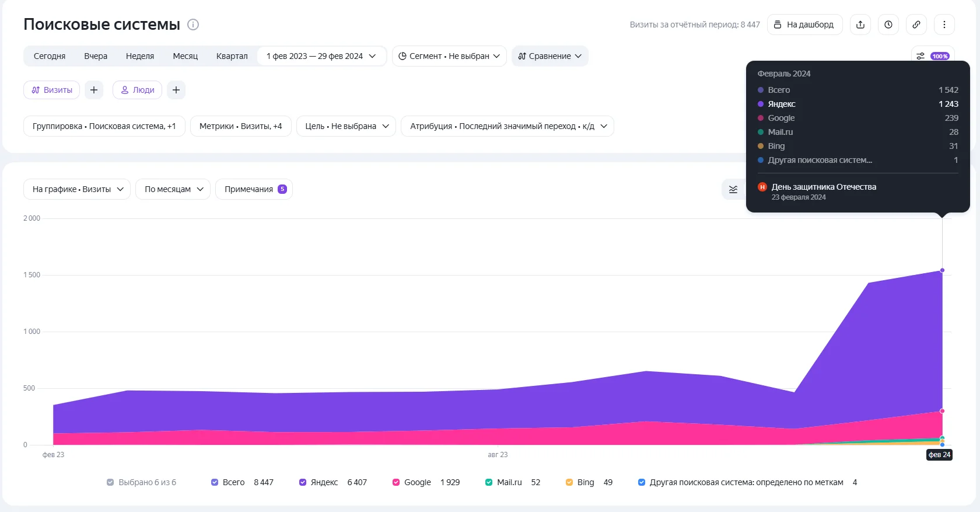Copy link via chain icon

[x=916, y=25]
